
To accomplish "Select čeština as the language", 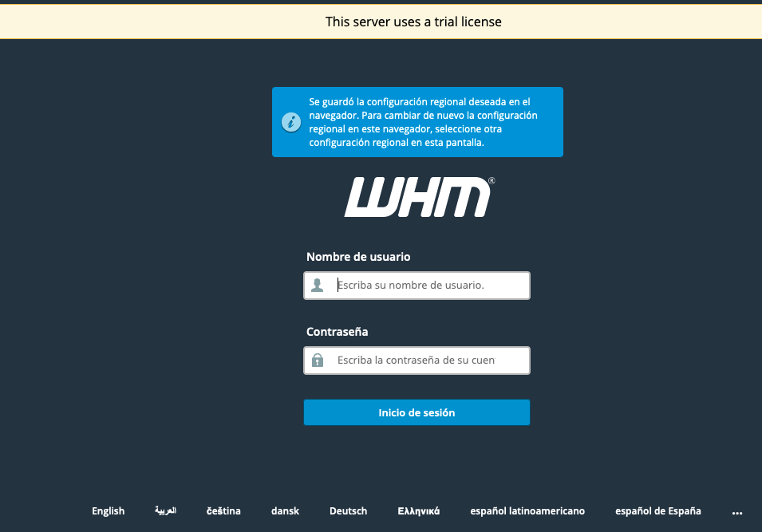I will (223, 511).
